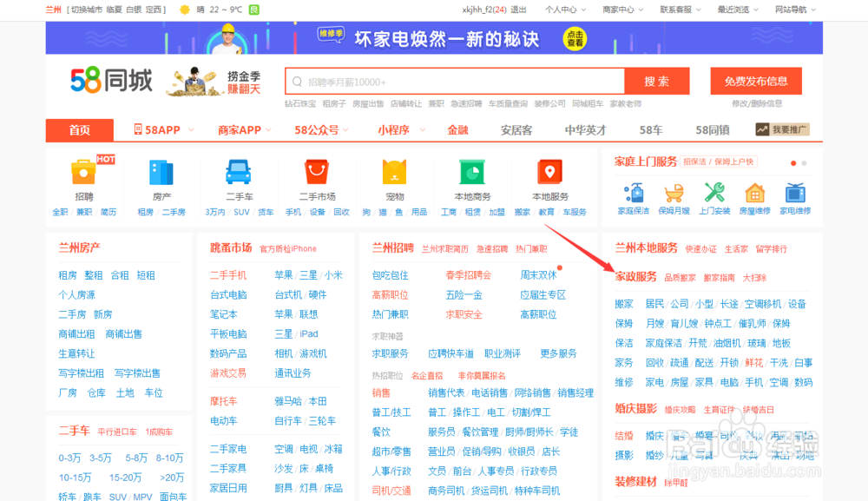This screenshot has height=501, width=868.
Task: Open the 房产 building icon
Action: [161, 172]
